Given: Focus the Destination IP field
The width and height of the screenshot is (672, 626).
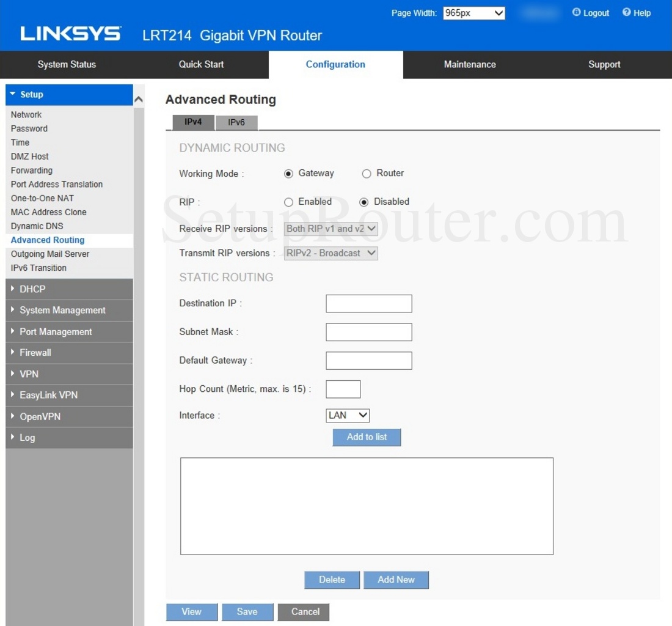Looking at the screenshot, I should (x=369, y=304).
